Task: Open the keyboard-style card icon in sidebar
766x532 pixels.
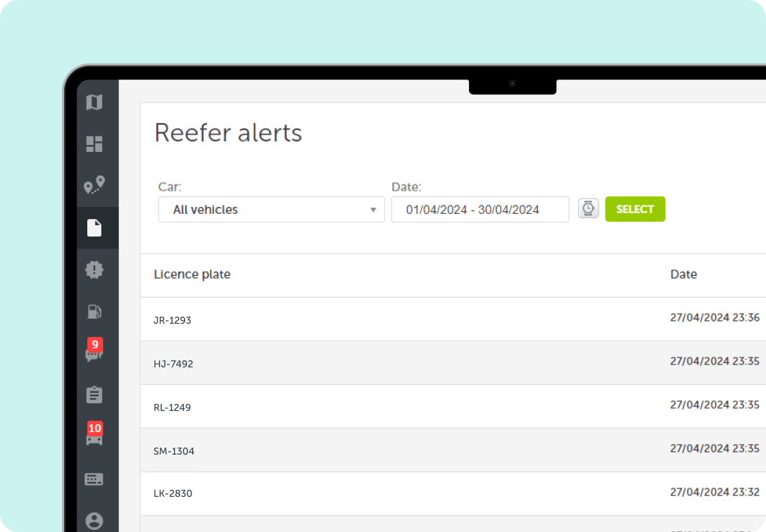Action: coord(94,479)
